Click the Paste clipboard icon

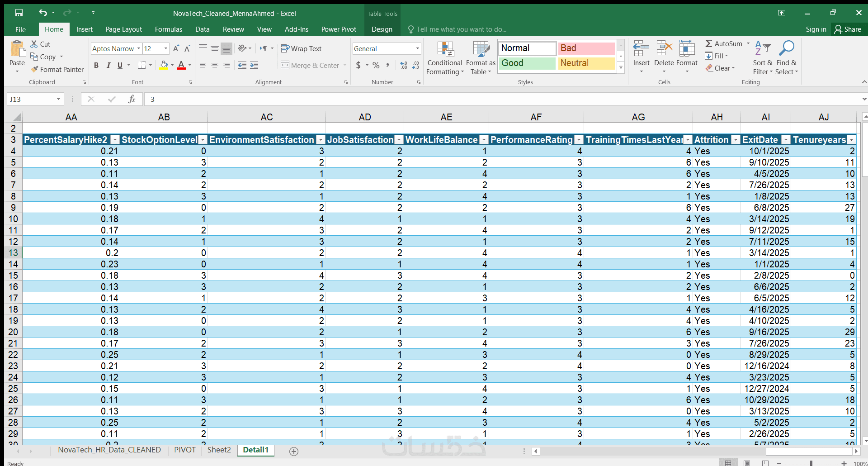pyautogui.click(x=17, y=48)
